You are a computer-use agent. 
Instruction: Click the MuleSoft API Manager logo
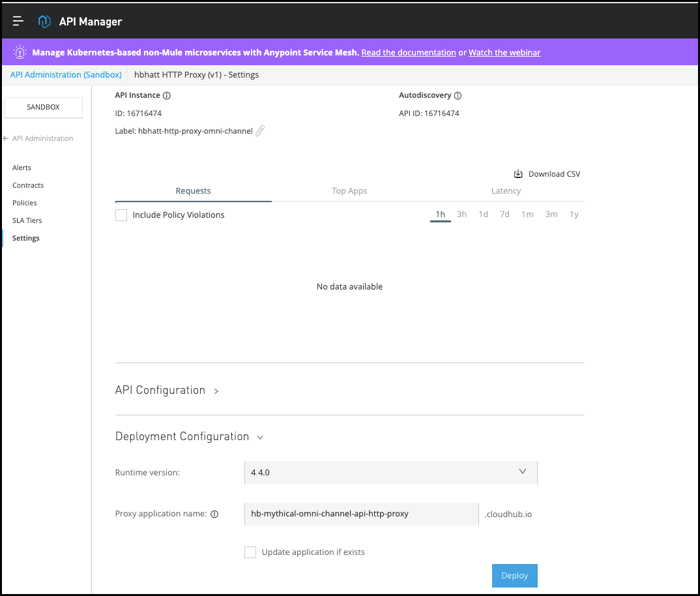point(44,21)
